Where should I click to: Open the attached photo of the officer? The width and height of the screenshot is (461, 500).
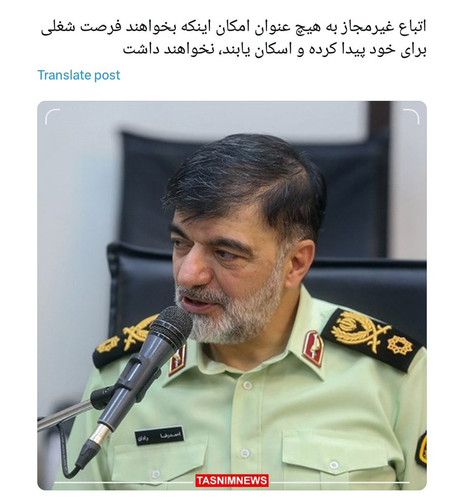click(x=232, y=295)
